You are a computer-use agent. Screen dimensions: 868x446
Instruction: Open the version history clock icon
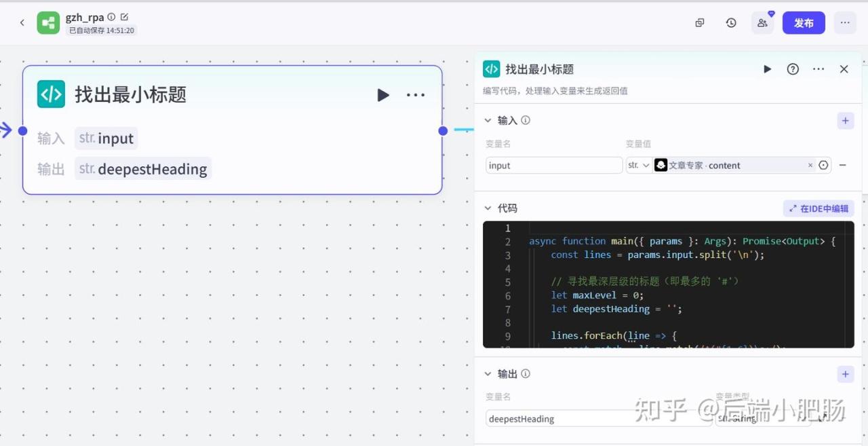[731, 23]
